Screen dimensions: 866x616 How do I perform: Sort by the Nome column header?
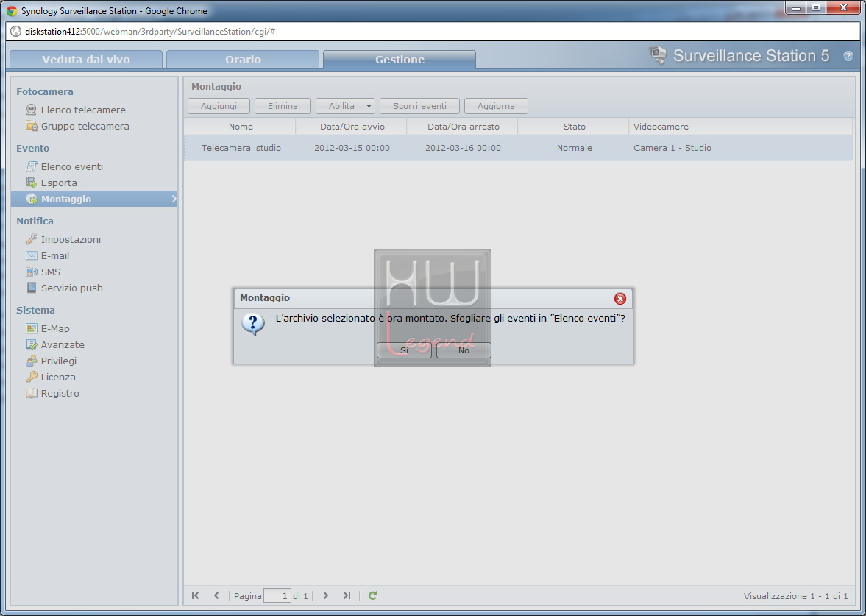(241, 127)
